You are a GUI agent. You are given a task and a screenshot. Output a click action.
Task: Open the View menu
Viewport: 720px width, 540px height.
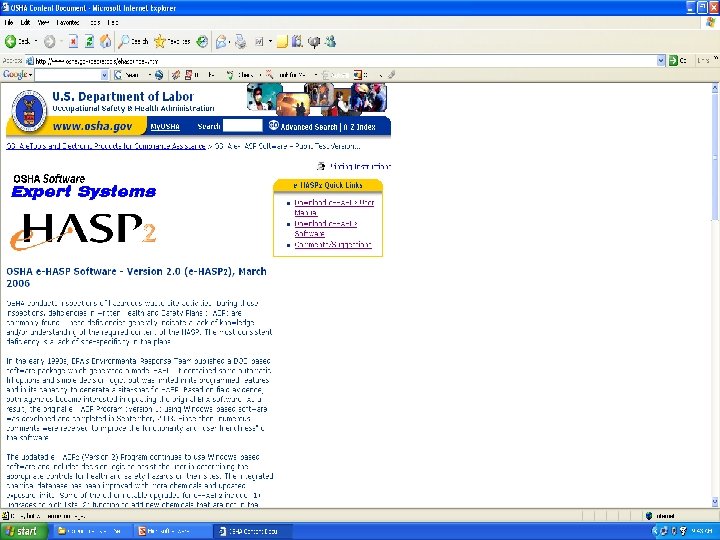44,22
